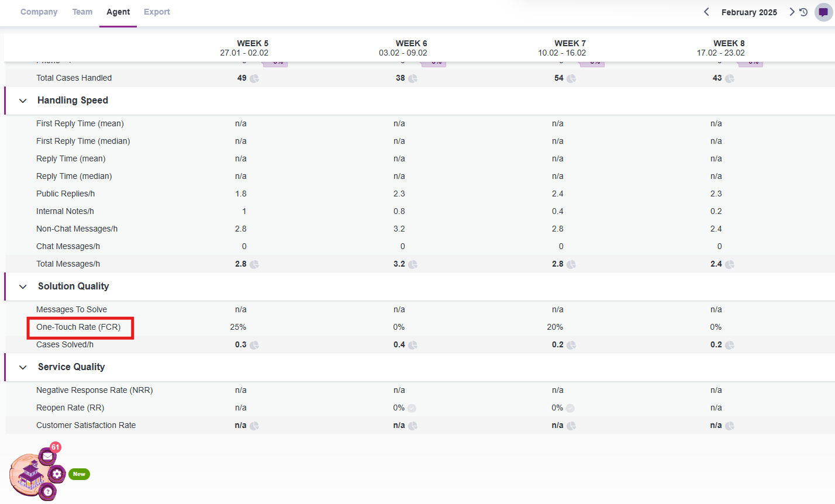835x504 pixels.
Task: Click the Reply Time (mean) label
Action: coord(71,158)
